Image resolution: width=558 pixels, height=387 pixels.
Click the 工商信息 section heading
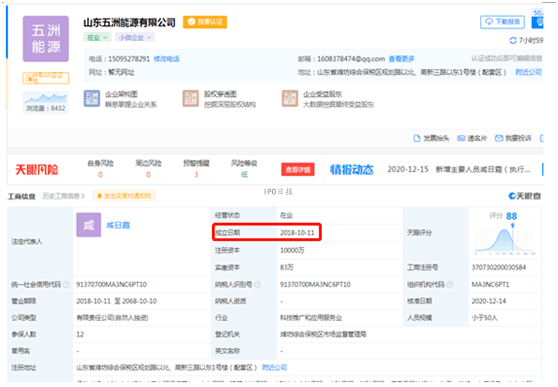pyautogui.click(x=21, y=196)
